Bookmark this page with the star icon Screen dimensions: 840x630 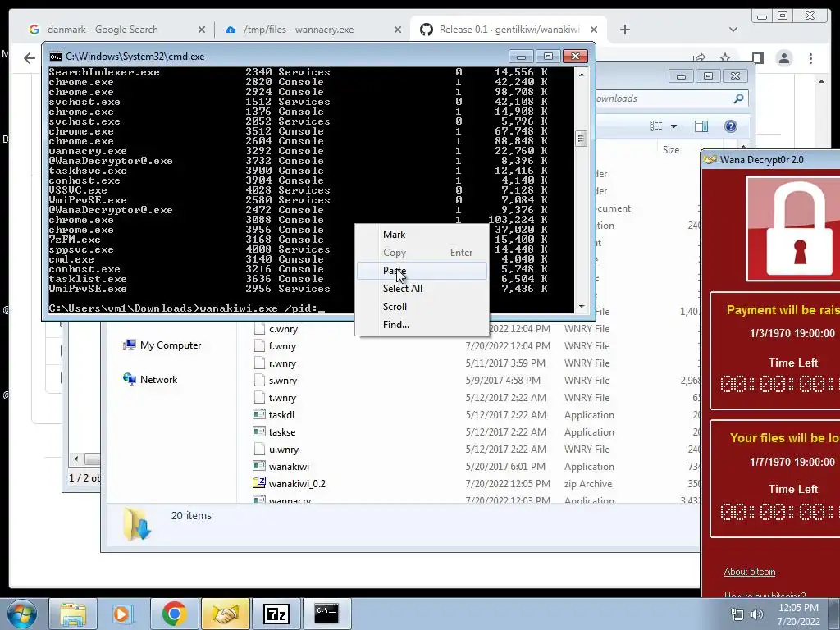click(x=725, y=58)
